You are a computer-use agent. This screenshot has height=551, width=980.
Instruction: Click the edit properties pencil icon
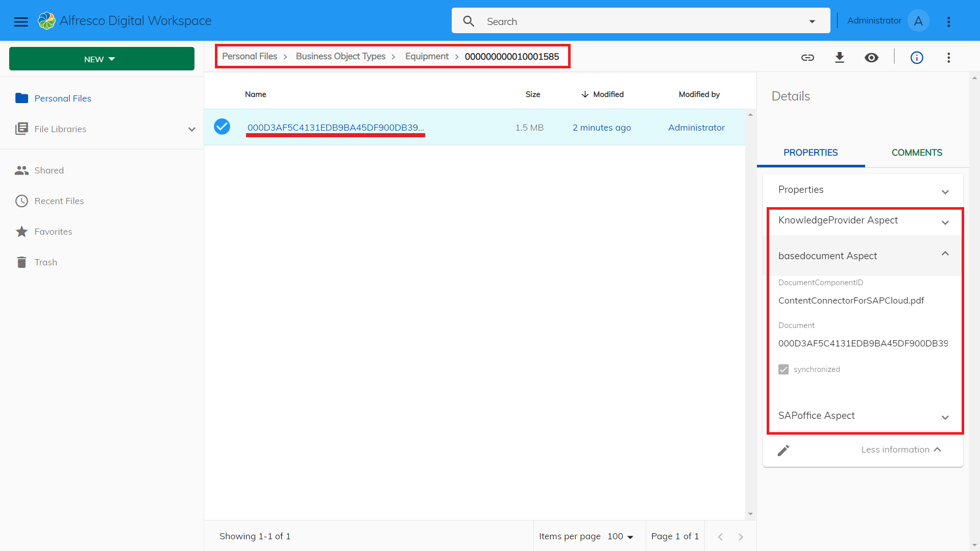pos(783,450)
